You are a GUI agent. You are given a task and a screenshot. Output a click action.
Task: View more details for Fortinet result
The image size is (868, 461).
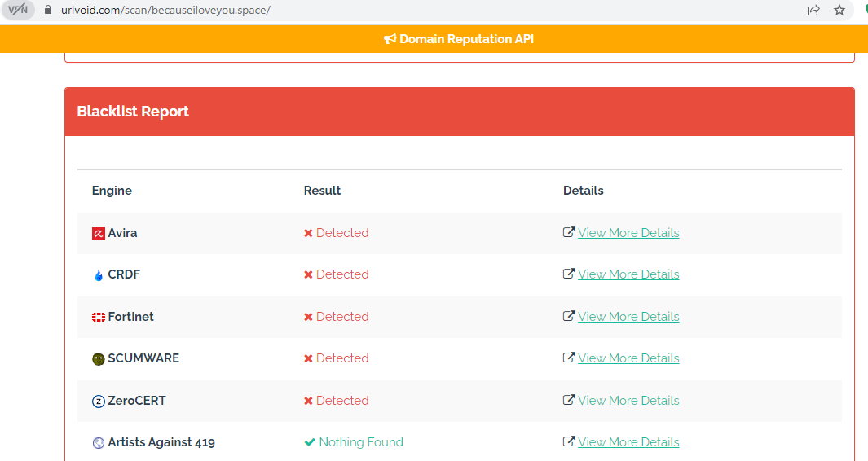click(628, 317)
